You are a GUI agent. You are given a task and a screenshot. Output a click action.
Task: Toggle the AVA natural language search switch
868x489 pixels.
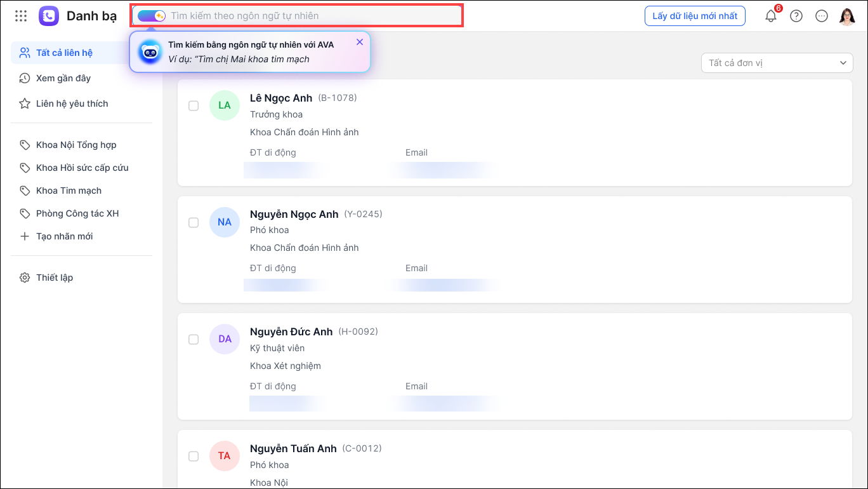(x=151, y=16)
